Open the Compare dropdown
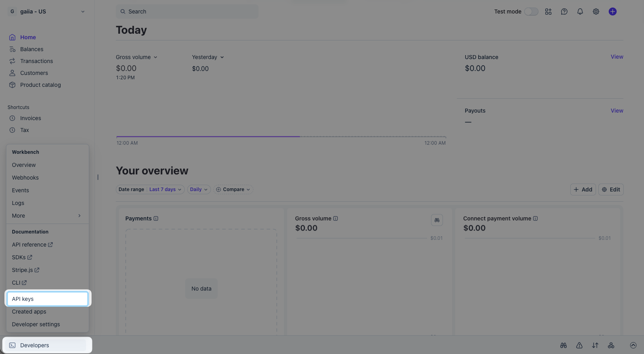Screen dimensions: 644x354 233,189
